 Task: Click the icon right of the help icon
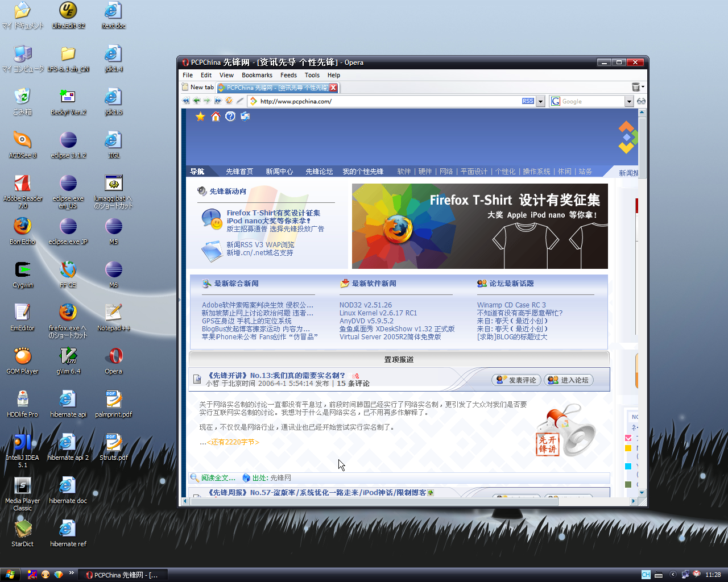click(x=245, y=117)
